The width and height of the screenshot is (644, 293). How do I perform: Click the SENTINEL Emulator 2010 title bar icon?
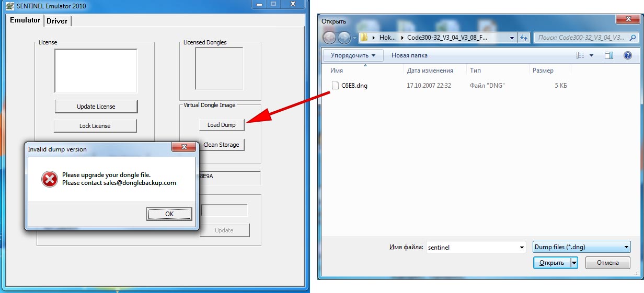click(10, 5)
